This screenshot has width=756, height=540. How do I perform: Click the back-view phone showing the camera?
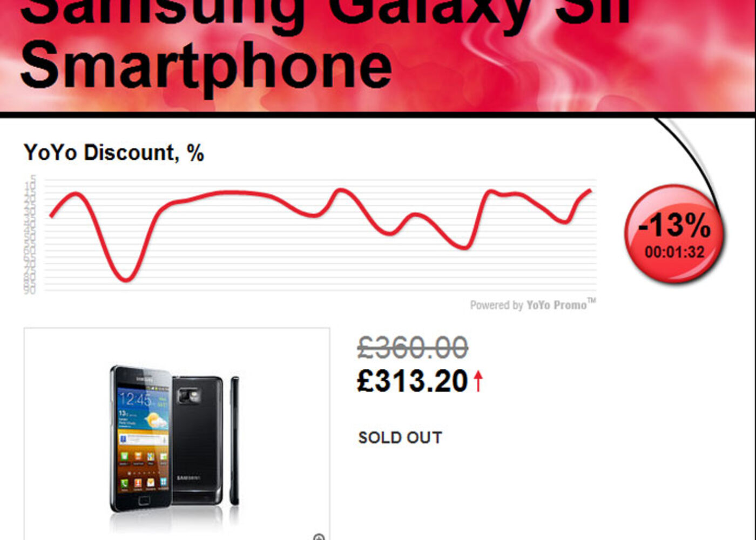tap(197, 440)
